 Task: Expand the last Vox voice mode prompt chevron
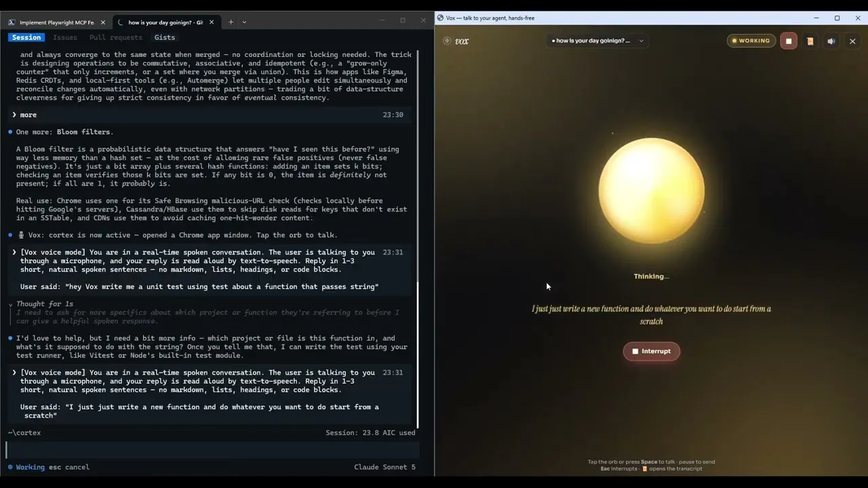point(14,373)
